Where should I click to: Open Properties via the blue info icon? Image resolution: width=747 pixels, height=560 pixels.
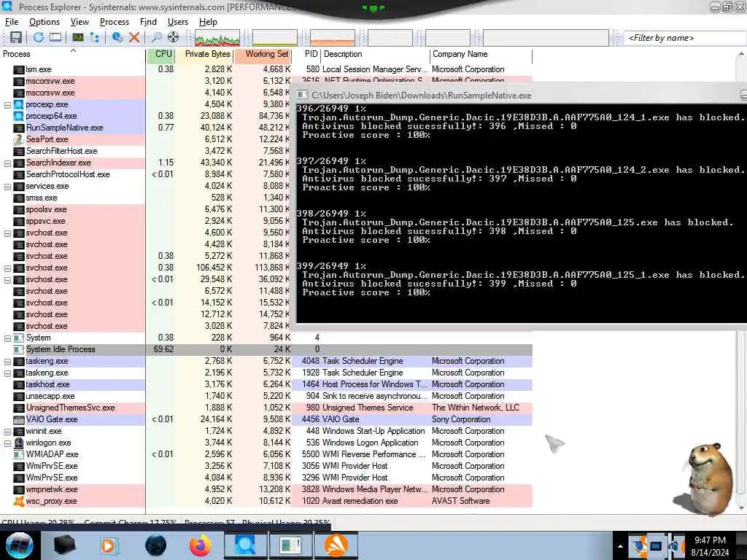point(117,37)
